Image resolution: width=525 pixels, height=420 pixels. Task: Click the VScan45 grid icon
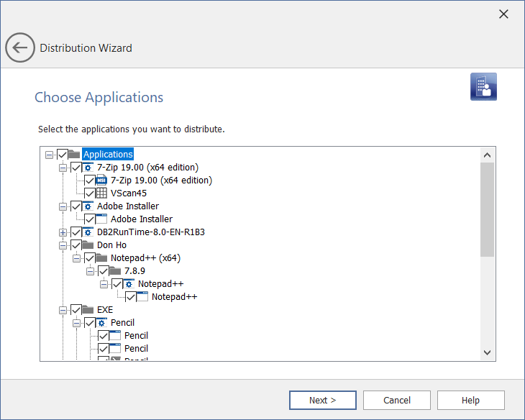click(x=102, y=193)
